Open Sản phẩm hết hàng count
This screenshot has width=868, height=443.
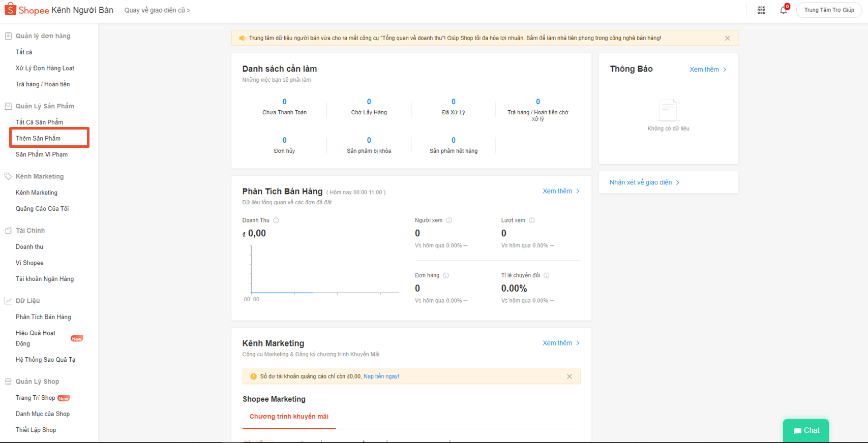[454, 140]
